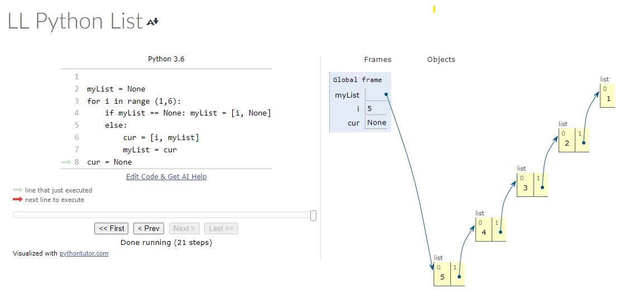
Task: Click code line 'myList = None'
Action: tap(116, 89)
